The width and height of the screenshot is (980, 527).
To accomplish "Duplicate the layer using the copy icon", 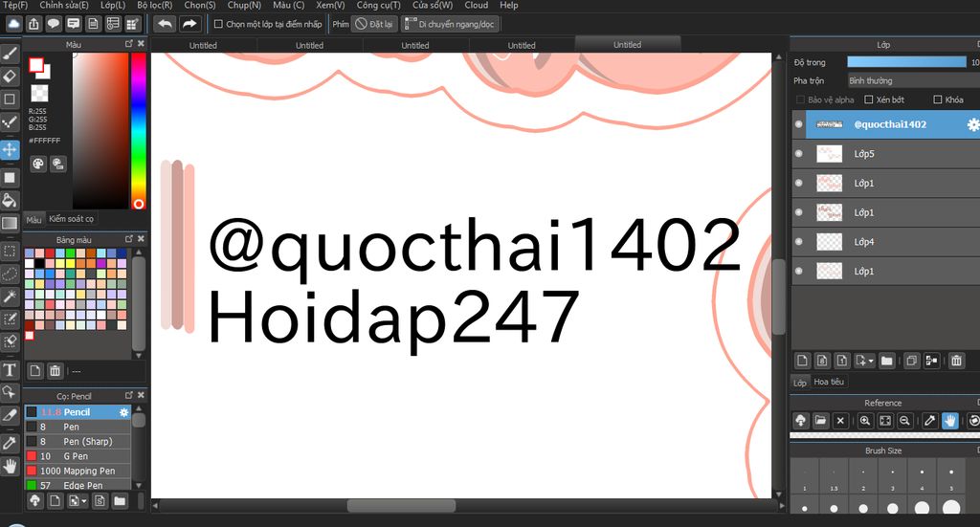I will [x=911, y=361].
